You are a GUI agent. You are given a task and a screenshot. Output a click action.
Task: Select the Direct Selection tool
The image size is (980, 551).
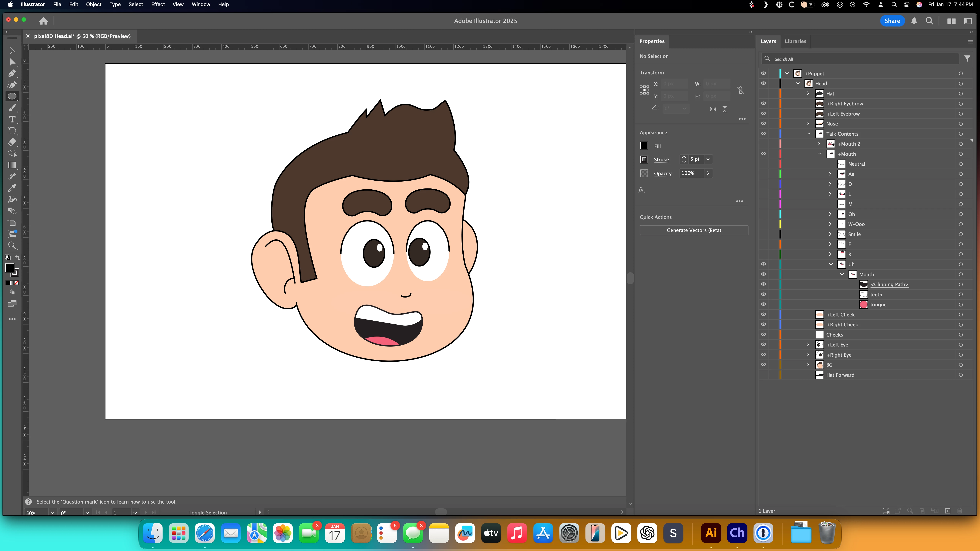(12, 62)
